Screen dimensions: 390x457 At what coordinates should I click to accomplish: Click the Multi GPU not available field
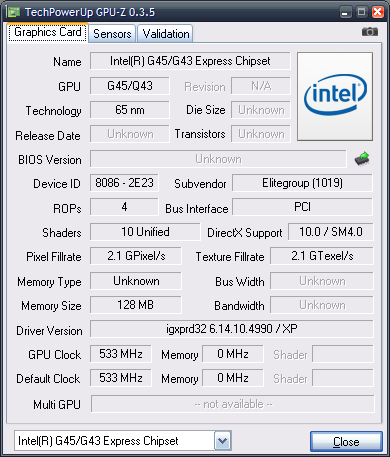tap(233, 404)
